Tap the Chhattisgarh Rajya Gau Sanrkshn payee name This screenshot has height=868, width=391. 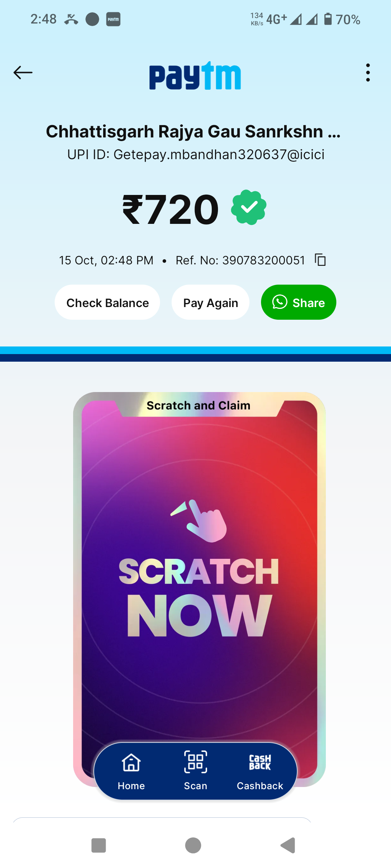coord(193,131)
